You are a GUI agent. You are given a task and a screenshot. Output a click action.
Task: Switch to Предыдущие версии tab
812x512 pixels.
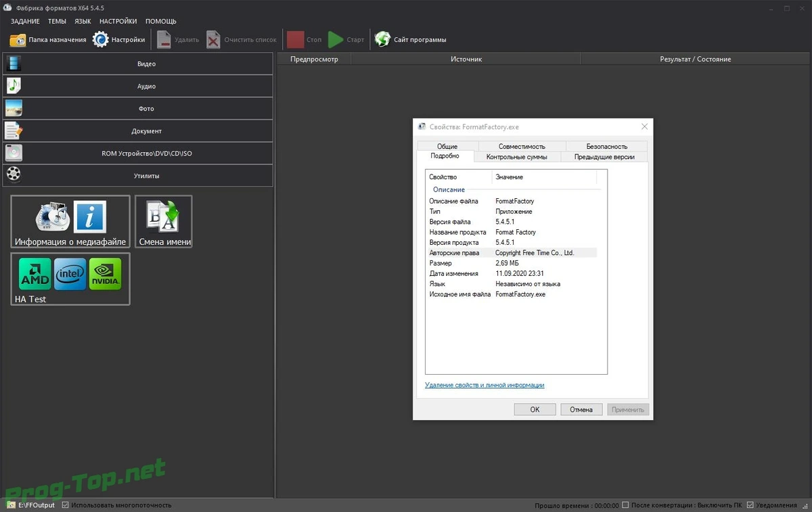pyautogui.click(x=604, y=157)
